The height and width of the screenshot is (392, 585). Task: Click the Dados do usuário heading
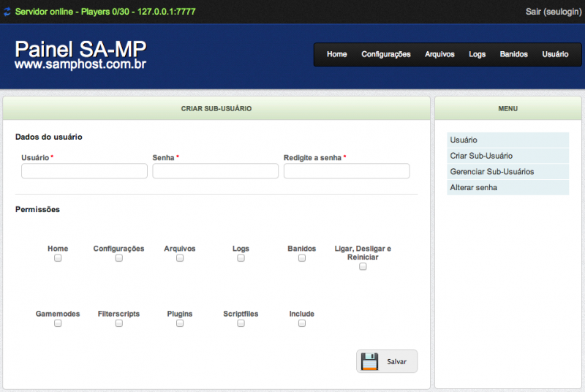(49, 137)
